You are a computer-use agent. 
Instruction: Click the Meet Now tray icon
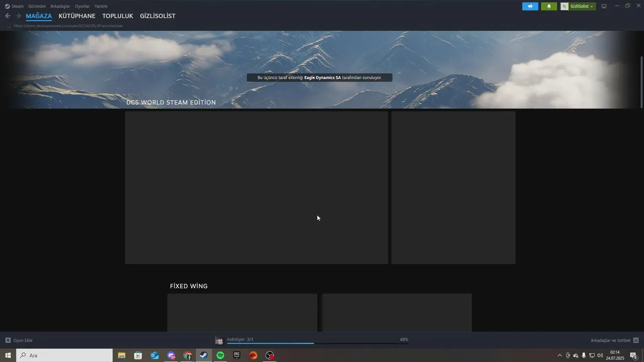(x=568, y=355)
